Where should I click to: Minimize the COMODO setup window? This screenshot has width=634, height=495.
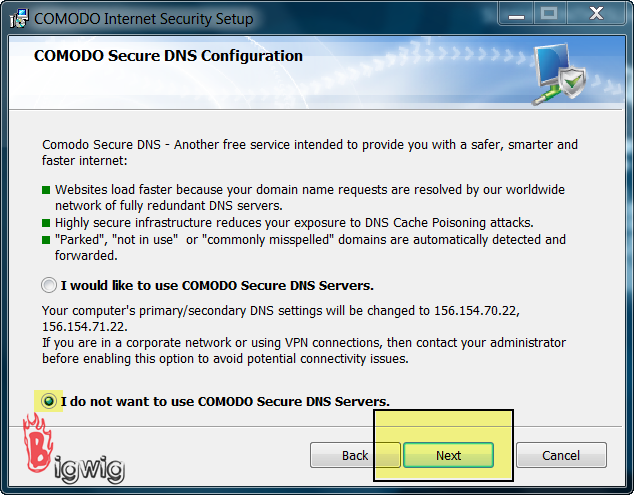[514, 14]
